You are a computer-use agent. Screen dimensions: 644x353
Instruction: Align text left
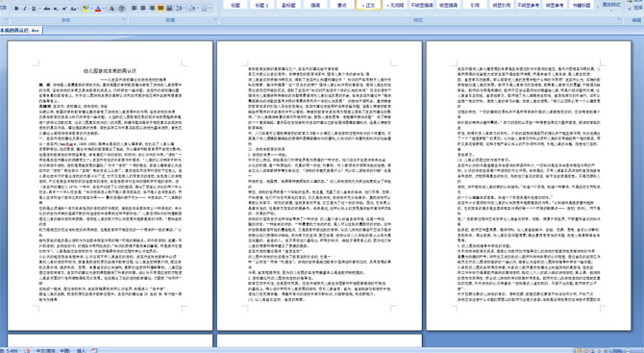coord(135,9)
